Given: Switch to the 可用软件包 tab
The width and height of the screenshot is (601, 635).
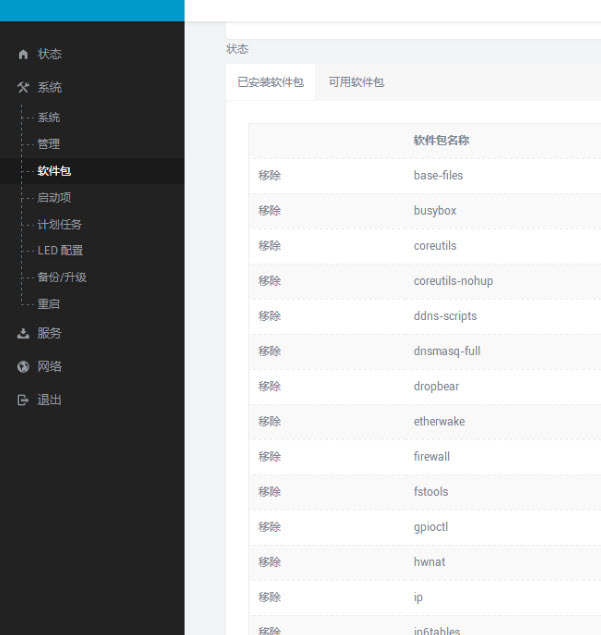Looking at the screenshot, I should point(356,82).
